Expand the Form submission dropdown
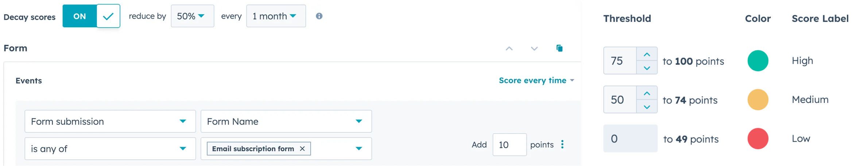The width and height of the screenshot is (868, 166). 110,121
